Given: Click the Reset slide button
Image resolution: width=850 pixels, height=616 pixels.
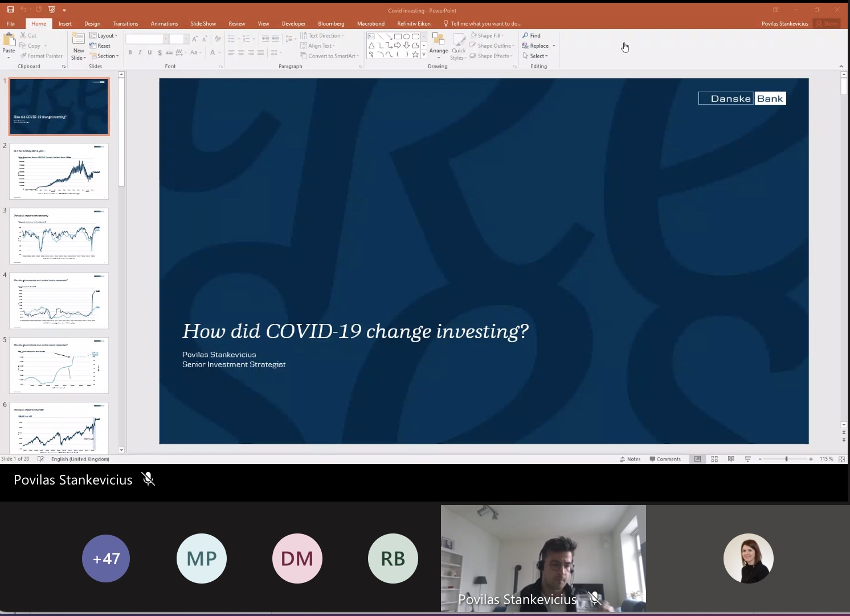Looking at the screenshot, I should click(x=100, y=46).
